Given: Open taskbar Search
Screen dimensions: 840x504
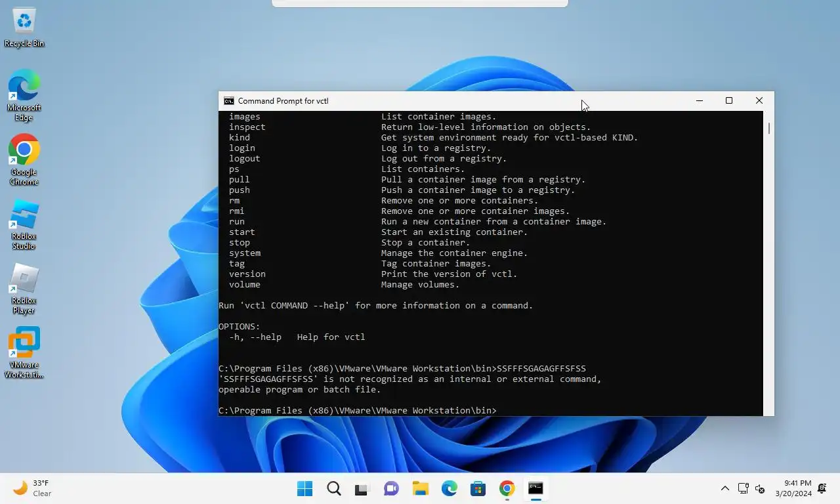Looking at the screenshot, I should (x=333, y=488).
